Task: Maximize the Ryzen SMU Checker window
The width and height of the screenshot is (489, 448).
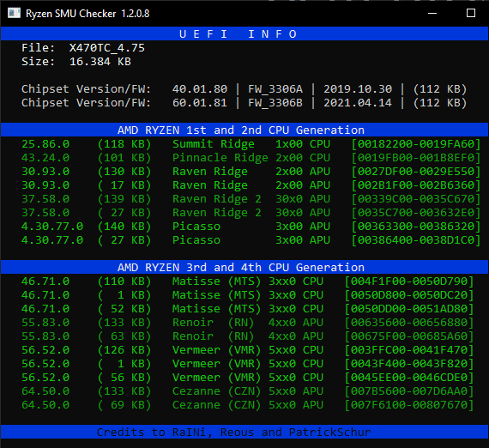Action: (x=471, y=13)
